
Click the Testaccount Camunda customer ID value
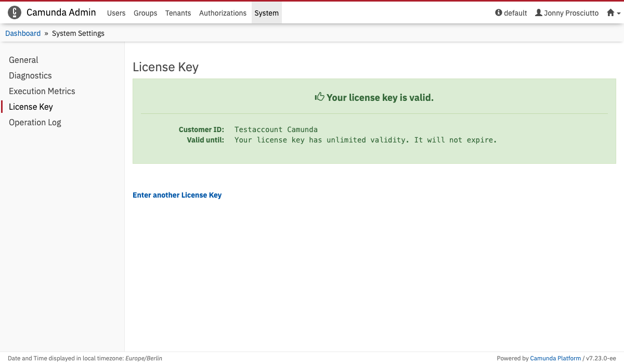point(276,129)
